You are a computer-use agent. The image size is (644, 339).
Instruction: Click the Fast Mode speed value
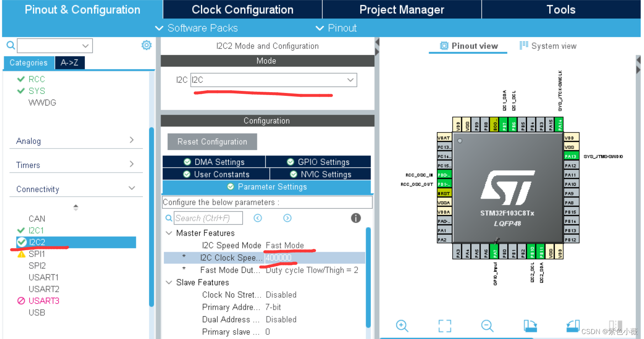click(285, 245)
